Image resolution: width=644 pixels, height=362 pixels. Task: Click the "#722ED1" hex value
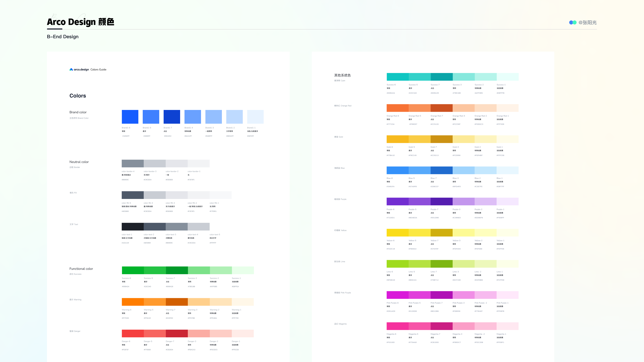pyautogui.click(x=390, y=218)
